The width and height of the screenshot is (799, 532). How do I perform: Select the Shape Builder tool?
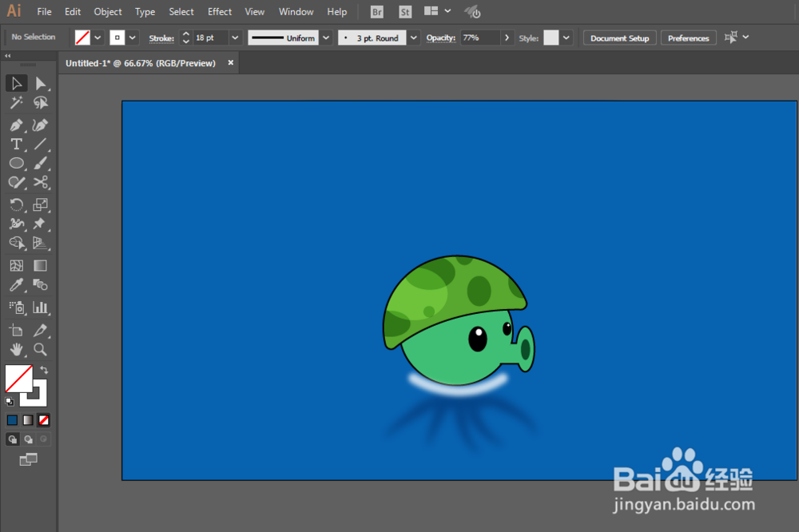pos(16,243)
